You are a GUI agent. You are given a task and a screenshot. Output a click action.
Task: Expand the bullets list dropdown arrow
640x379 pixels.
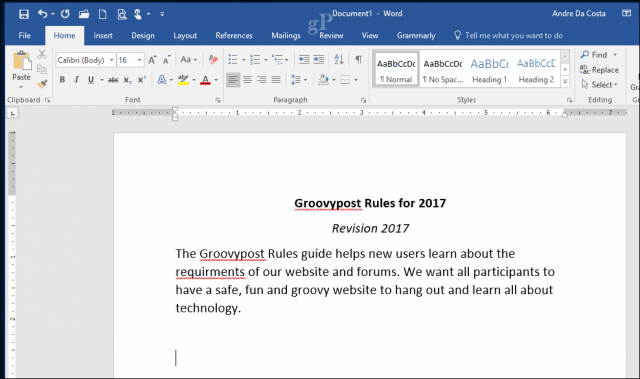(244, 60)
